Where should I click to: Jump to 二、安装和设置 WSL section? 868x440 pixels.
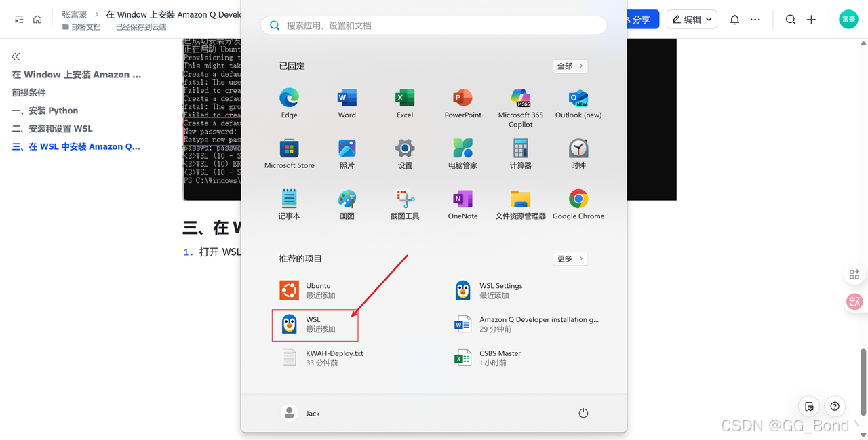tap(52, 128)
